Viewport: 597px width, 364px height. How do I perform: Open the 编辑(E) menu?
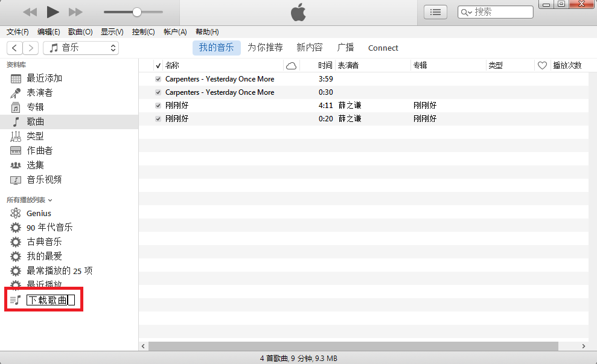[x=49, y=32]
